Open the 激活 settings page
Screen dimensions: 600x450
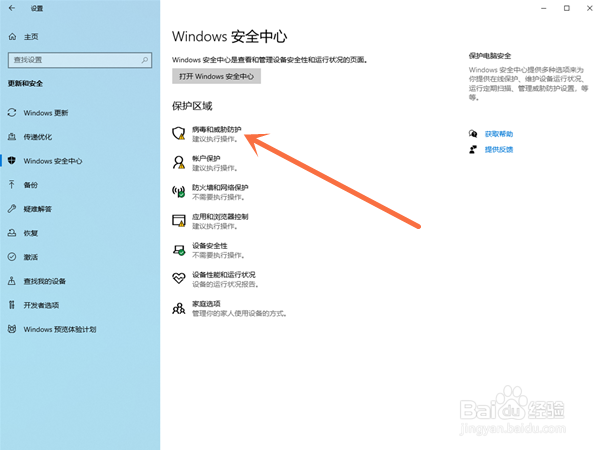[31, 257]
